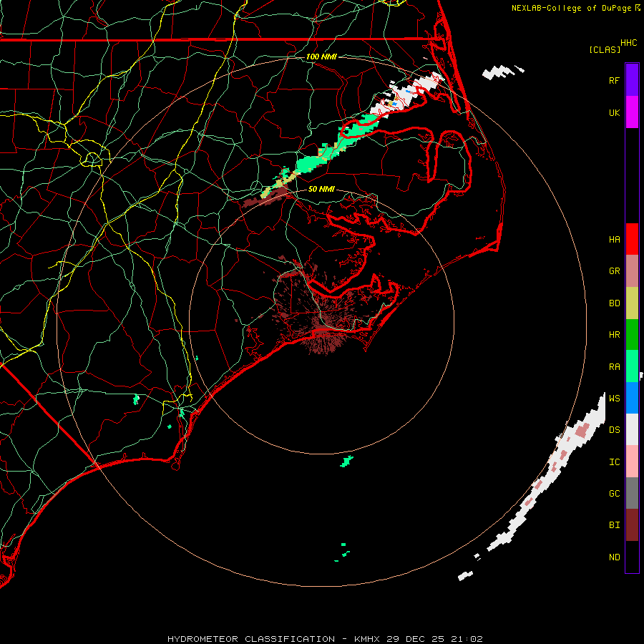Click the ND black legend swatch

(x=632, y=557)
